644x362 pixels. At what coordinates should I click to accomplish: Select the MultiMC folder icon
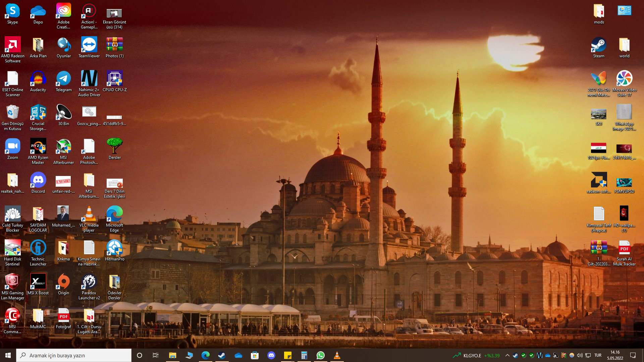point(38,319)
